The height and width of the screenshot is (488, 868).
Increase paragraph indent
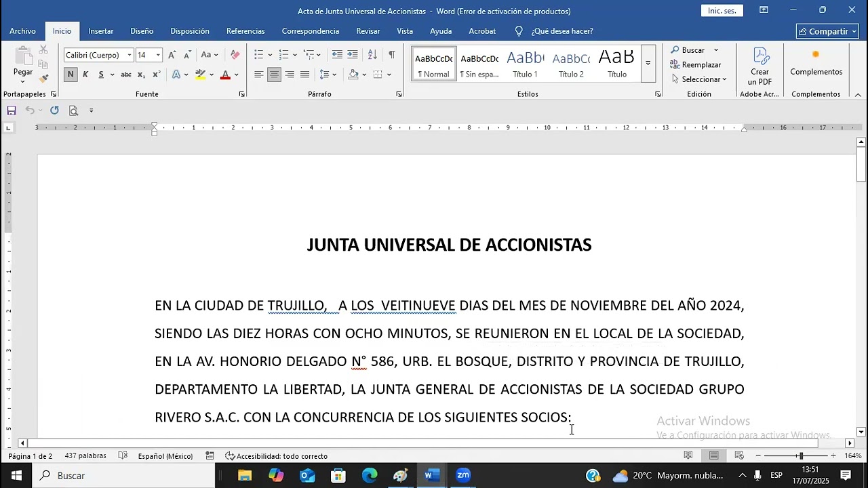(353, 55)
